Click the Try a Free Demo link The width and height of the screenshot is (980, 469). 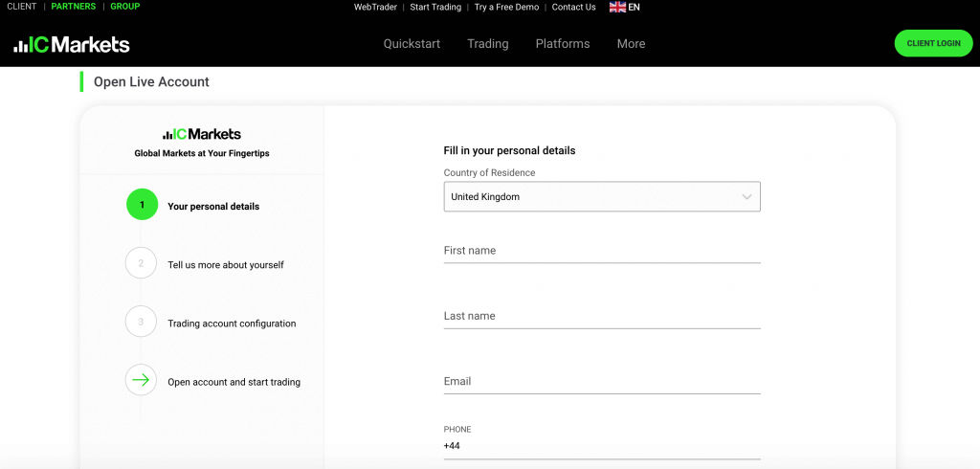click(507, 7)
